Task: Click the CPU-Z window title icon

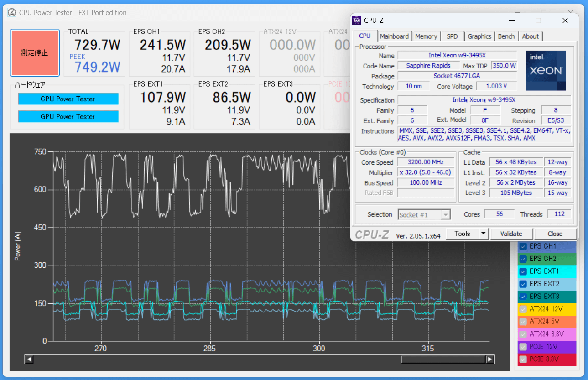Action: point(357,20)
